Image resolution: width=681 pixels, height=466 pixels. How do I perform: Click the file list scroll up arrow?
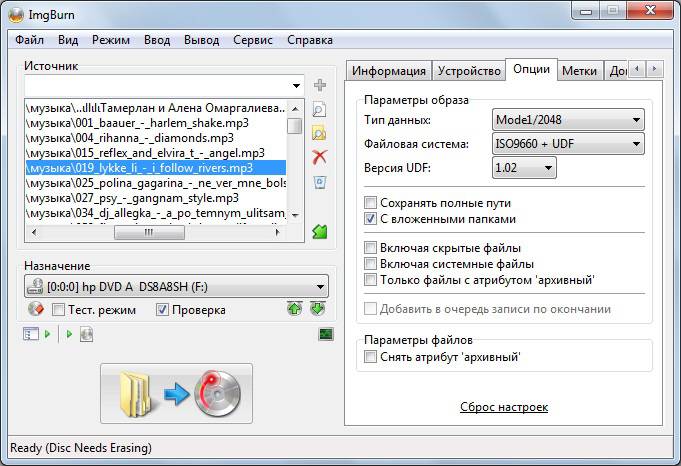click(295, 109)
